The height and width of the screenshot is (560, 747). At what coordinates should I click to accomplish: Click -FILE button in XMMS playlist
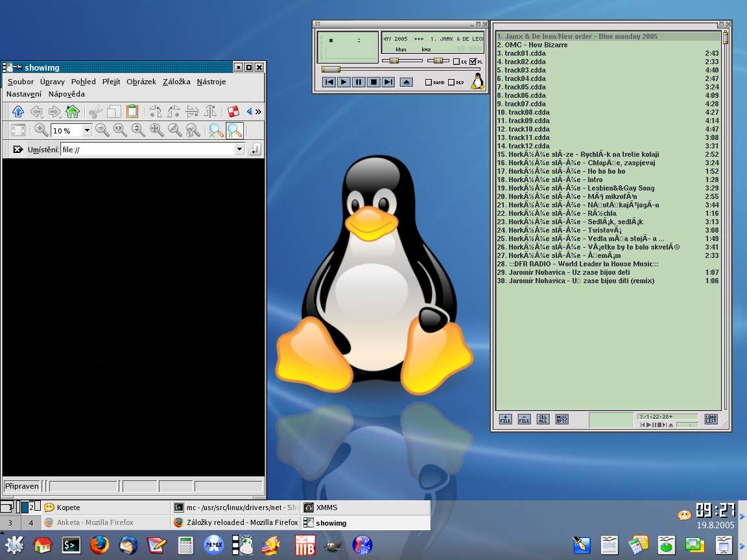[x=524, y=419]
